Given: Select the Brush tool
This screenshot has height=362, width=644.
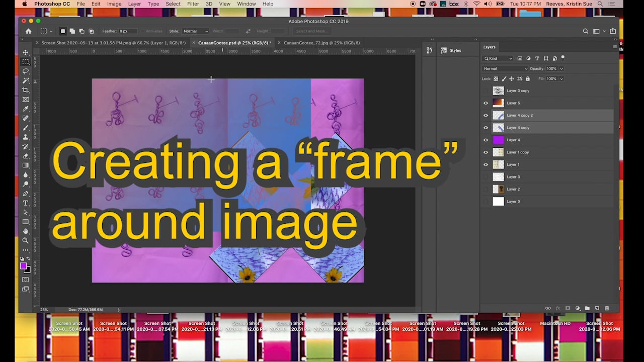Looking at the screenshot, I should tap(26, 128).
